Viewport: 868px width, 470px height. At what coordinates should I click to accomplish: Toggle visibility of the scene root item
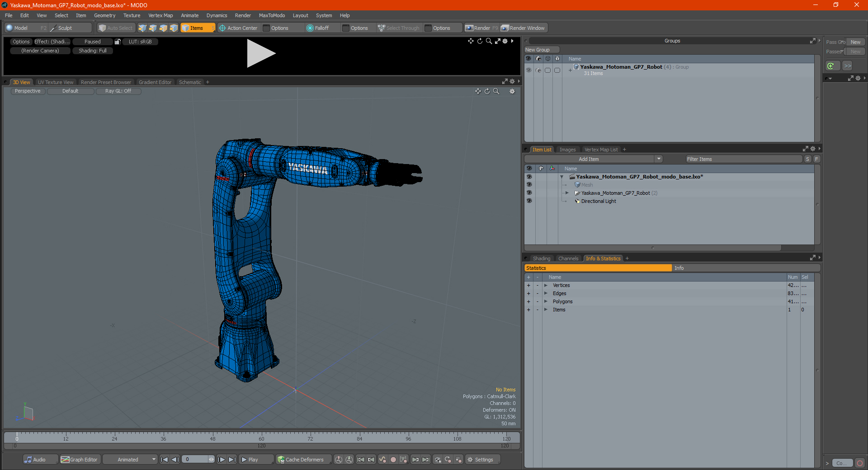(x=529, y=177)
